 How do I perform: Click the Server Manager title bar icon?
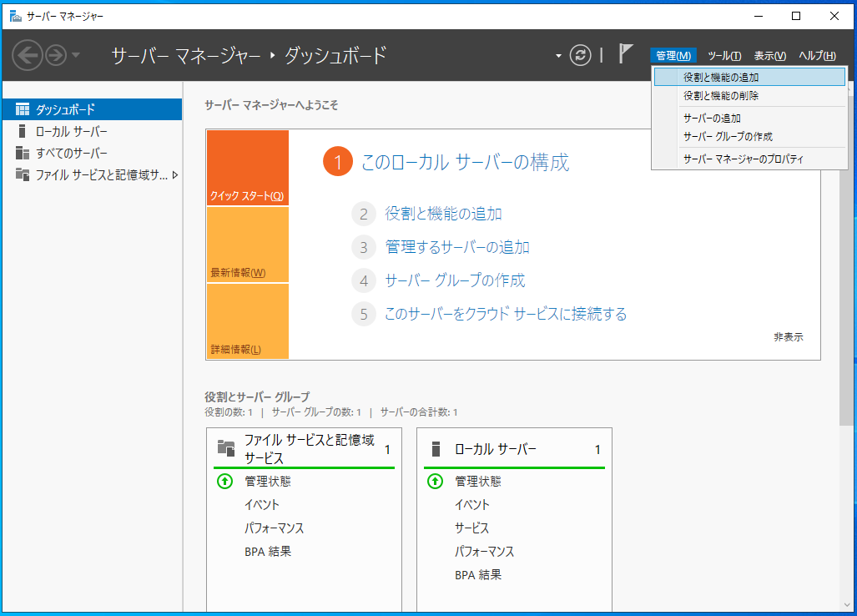(16, 16)
